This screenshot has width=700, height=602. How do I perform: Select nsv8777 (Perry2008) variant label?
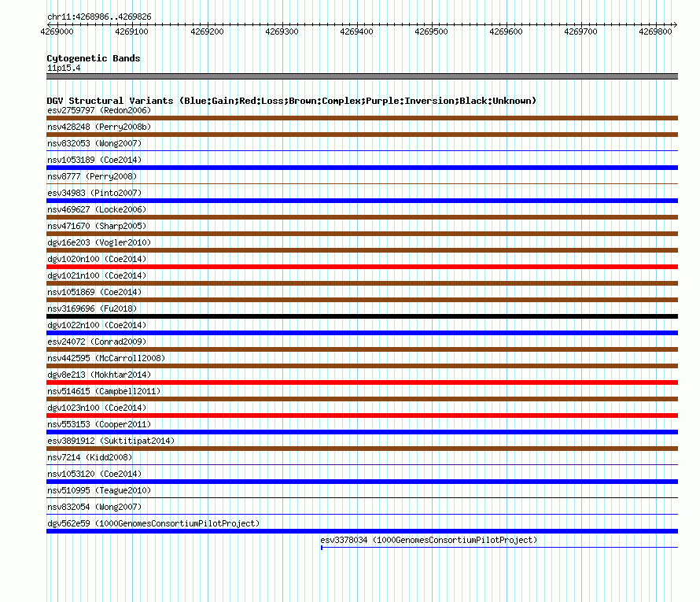coord(92,176)
